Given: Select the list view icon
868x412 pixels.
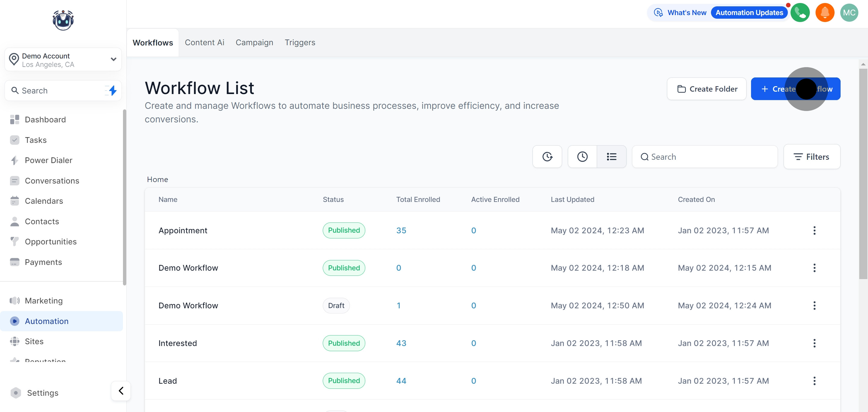Looking at the screenshot, I should point(612,156).
